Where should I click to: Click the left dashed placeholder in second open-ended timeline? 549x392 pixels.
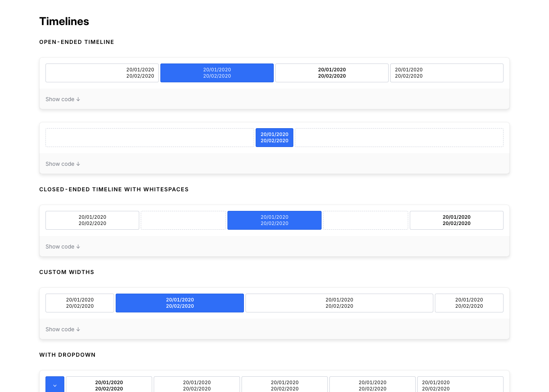tap(149, 138)
